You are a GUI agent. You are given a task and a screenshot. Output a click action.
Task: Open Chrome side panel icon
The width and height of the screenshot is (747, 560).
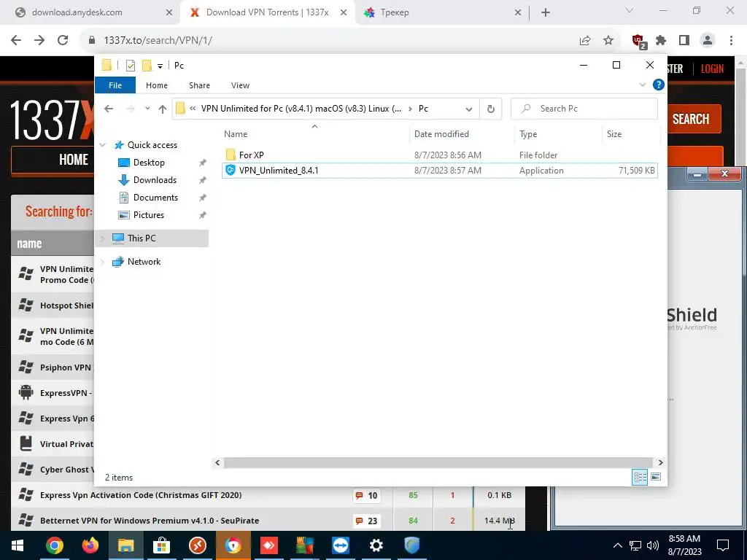(x=684, y=41)
